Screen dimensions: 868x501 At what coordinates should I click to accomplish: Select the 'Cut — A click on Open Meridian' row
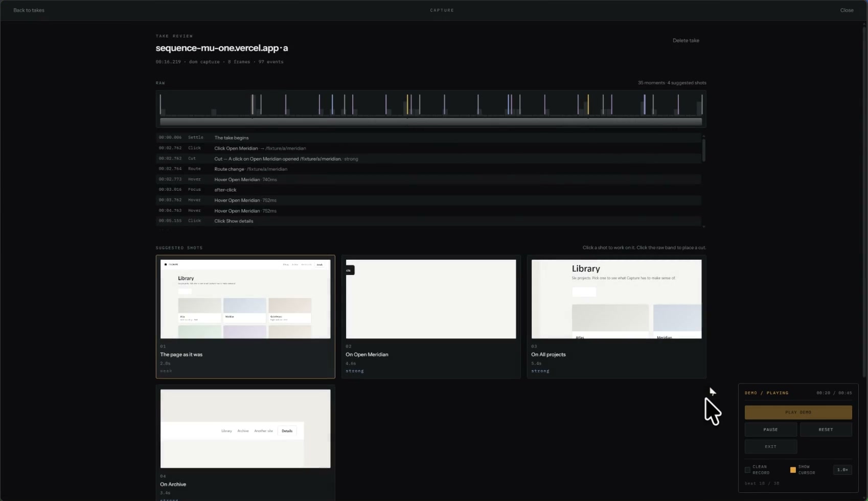coord(428,158)
